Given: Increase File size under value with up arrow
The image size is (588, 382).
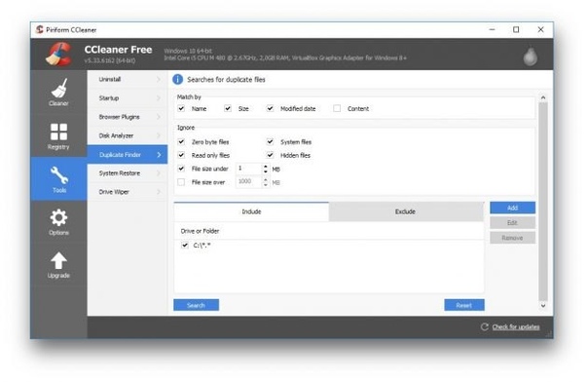Looking at the screenshot, I should click(266, 167).
